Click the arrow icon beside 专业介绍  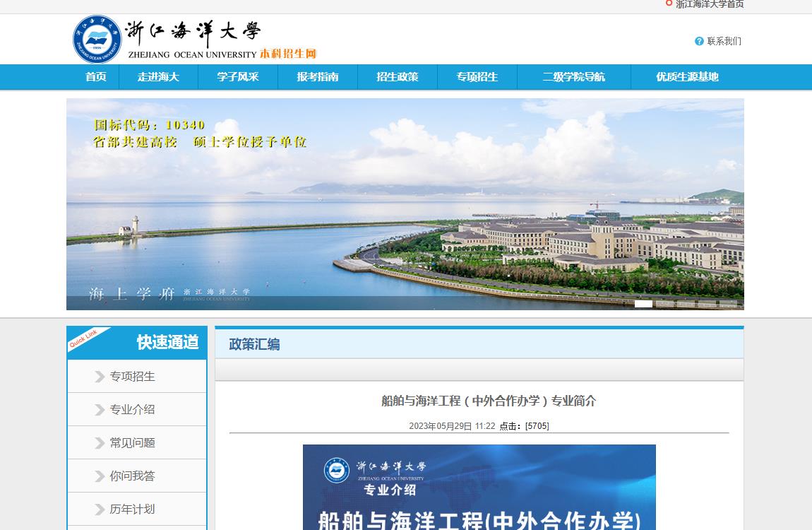point(100,410)
